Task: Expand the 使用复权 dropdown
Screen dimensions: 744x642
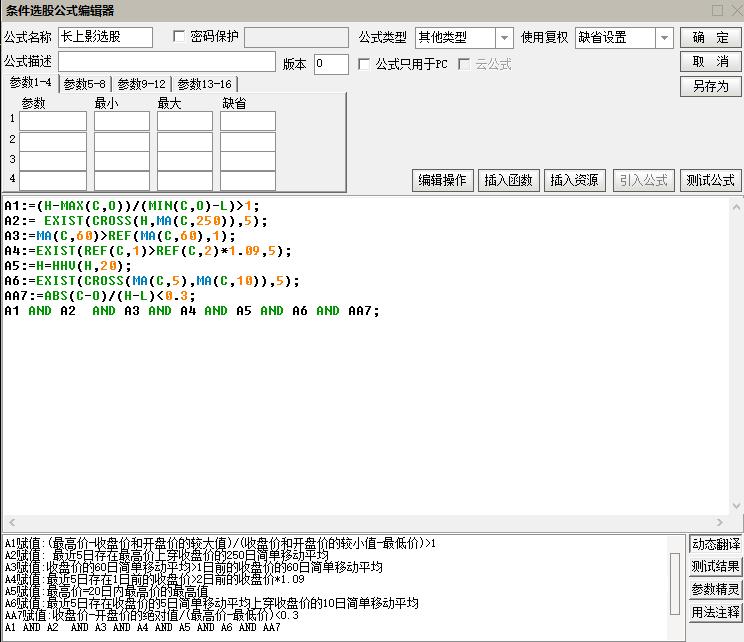Action: 664,38
